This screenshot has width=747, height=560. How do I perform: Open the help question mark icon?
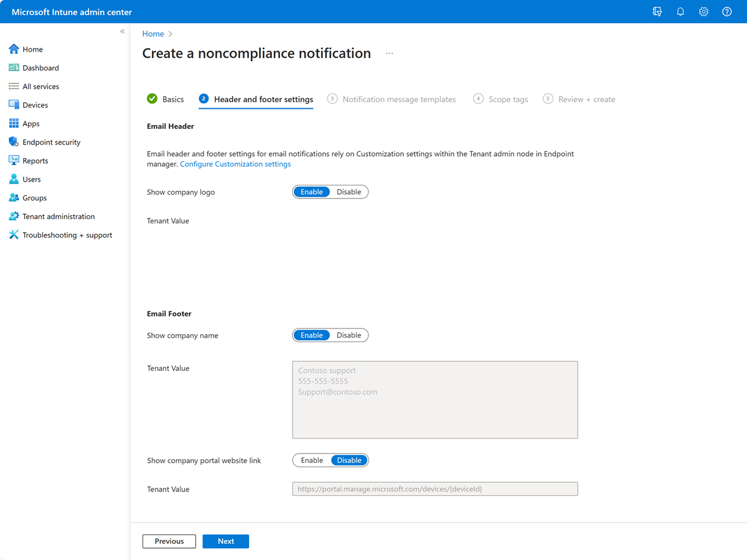point(726,11)
